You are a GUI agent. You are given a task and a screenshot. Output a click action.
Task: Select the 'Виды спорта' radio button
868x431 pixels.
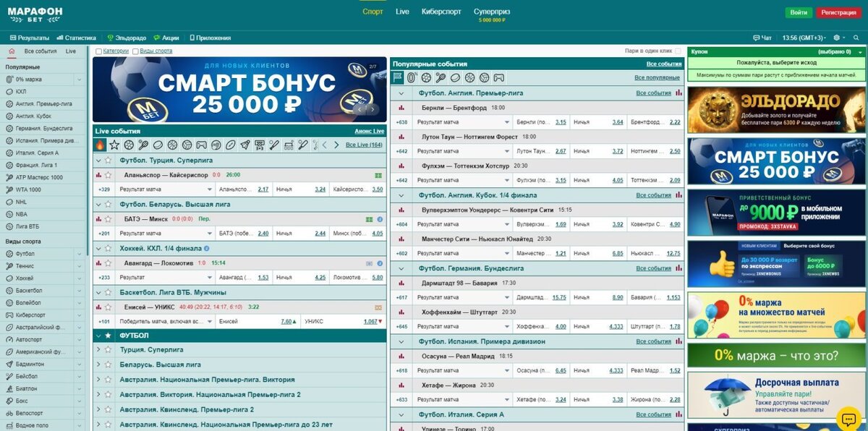[x=135, y=51]
